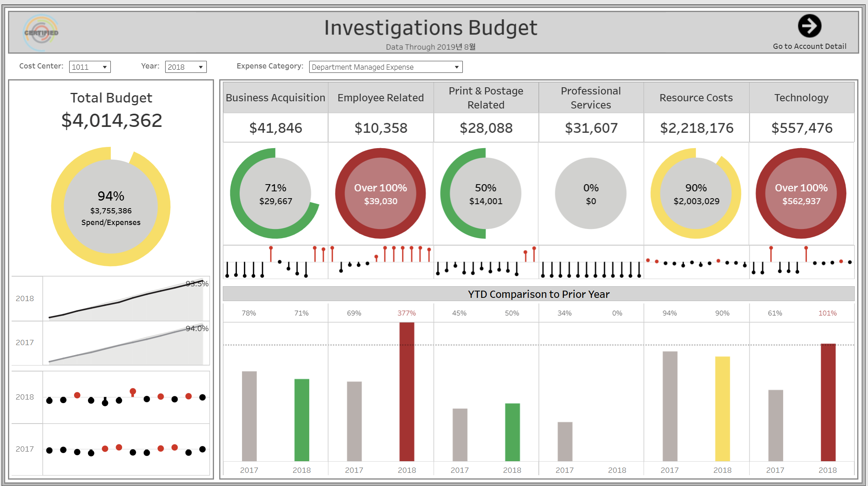Select Resource Costs 90% donut

coord(696,193)
